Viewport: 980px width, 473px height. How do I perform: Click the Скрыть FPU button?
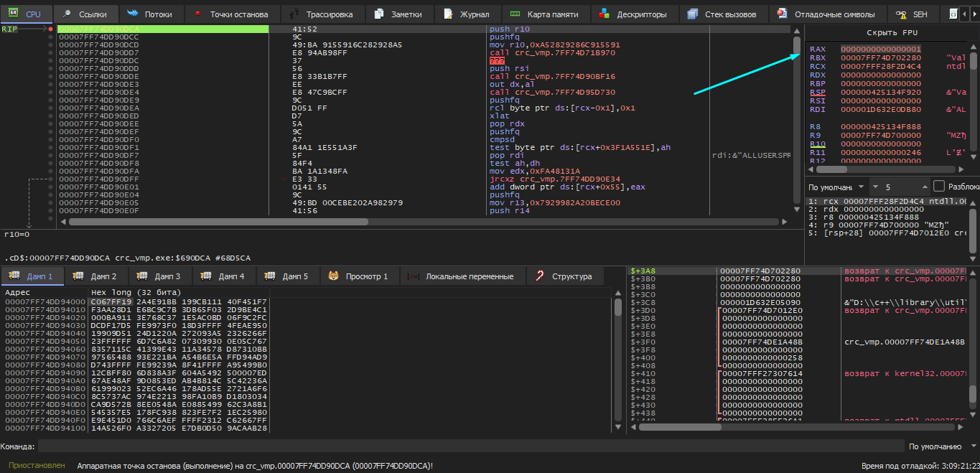tap(892, 33)
